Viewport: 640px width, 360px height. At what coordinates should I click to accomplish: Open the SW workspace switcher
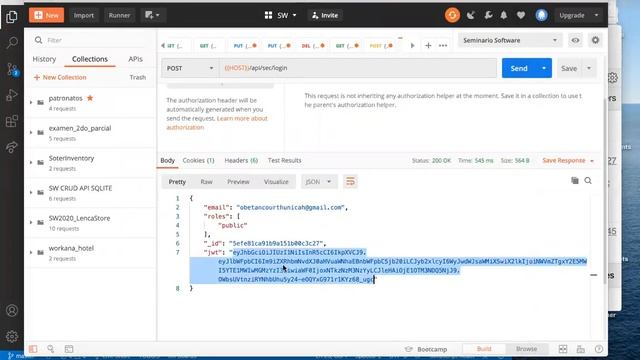tap(280, 15)
